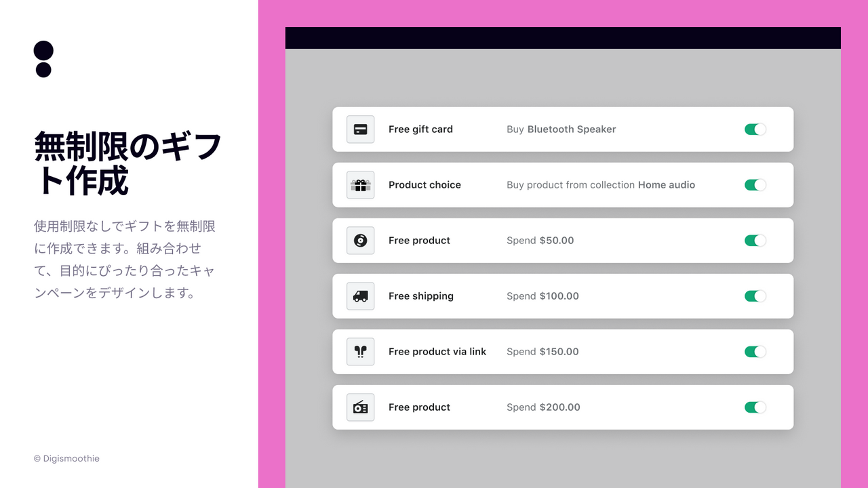The width and height of the screenshot is (868, 488).
Task: Click the earbuds icon beside Free product via link
Action: coord(361,352)
